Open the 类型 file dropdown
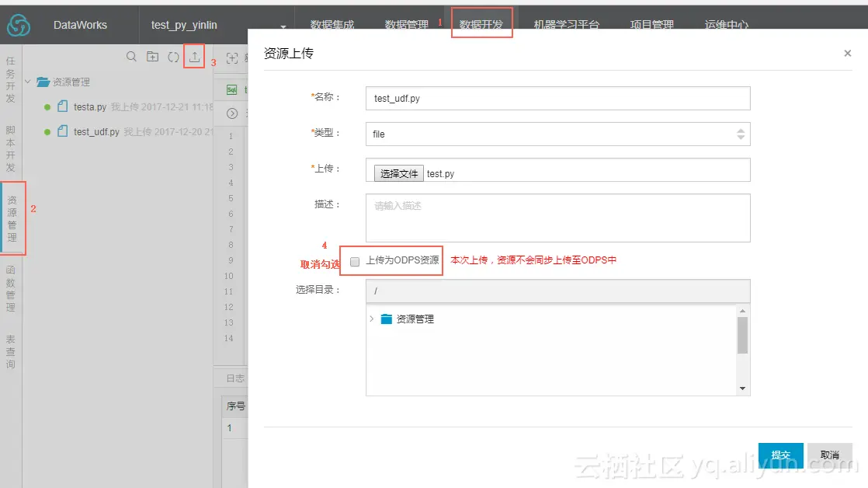Image resolution: width=868 pixels, height=488 pixels. pos(557,134)
